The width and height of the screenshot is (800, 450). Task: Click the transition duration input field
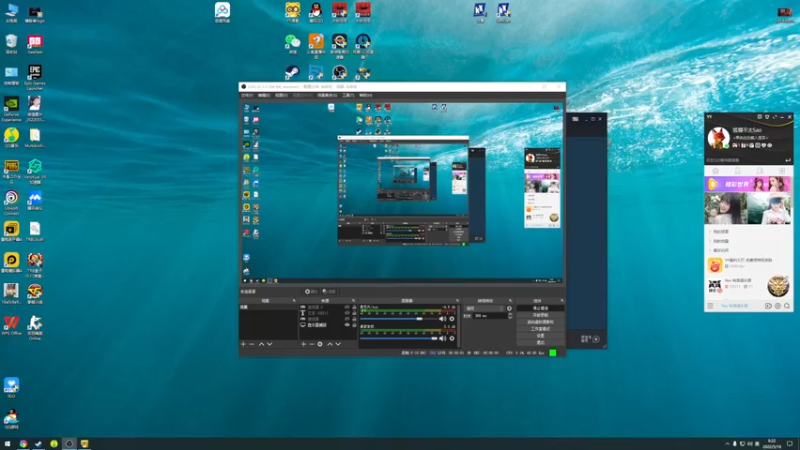coord(490,316)
